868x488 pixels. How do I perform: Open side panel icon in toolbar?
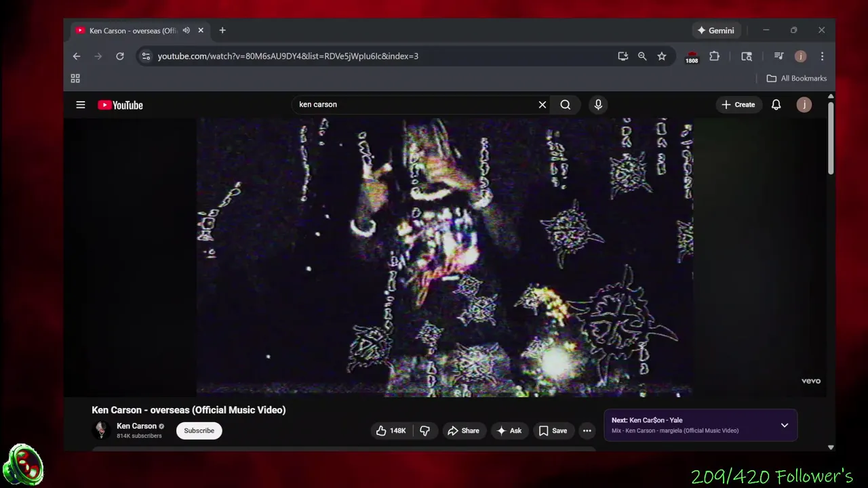click(747, 56)
